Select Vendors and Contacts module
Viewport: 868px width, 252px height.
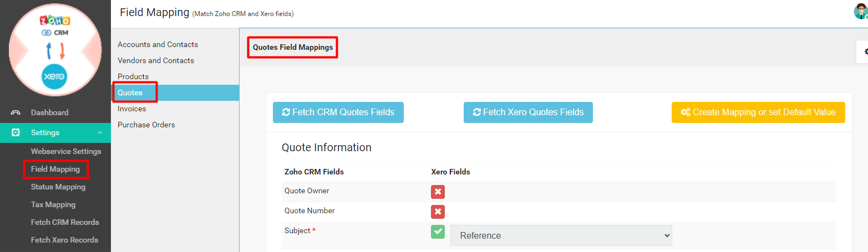tap(156, 60)
